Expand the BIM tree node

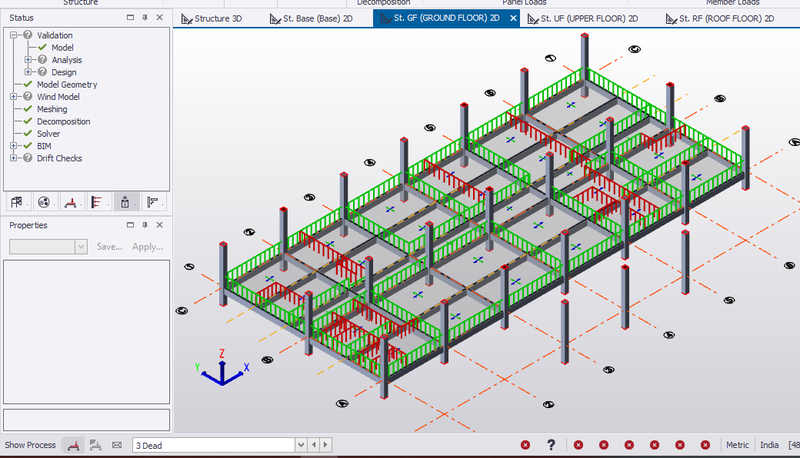[x=14, y=146]
